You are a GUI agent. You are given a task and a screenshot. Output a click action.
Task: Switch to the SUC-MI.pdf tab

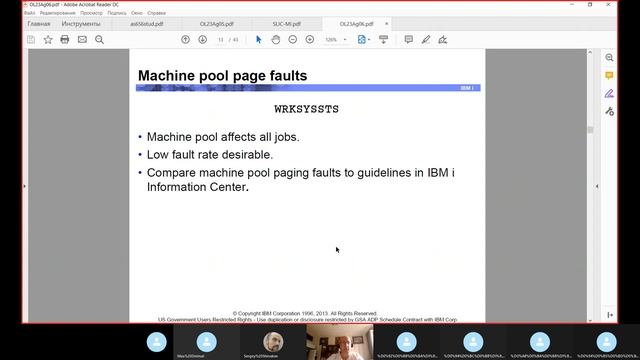click(287, 24)
